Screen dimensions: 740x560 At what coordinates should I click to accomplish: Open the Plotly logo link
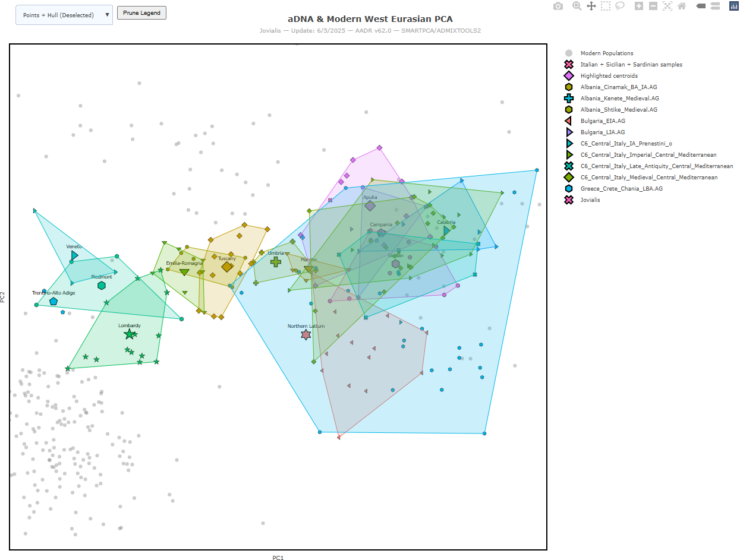(733, 6)
